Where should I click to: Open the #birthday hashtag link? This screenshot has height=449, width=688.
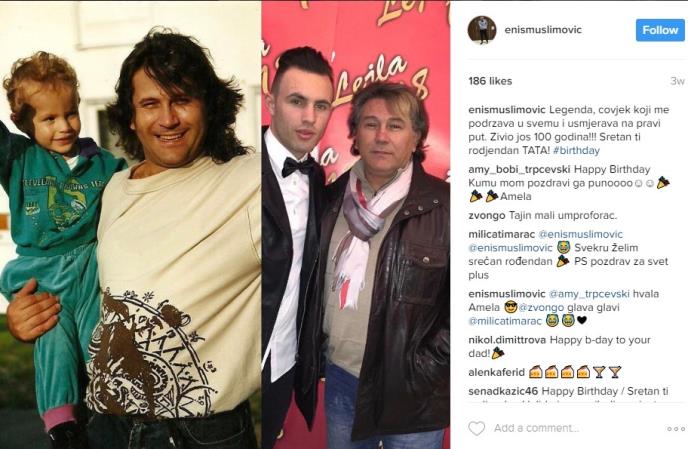[x=576, y=151]
